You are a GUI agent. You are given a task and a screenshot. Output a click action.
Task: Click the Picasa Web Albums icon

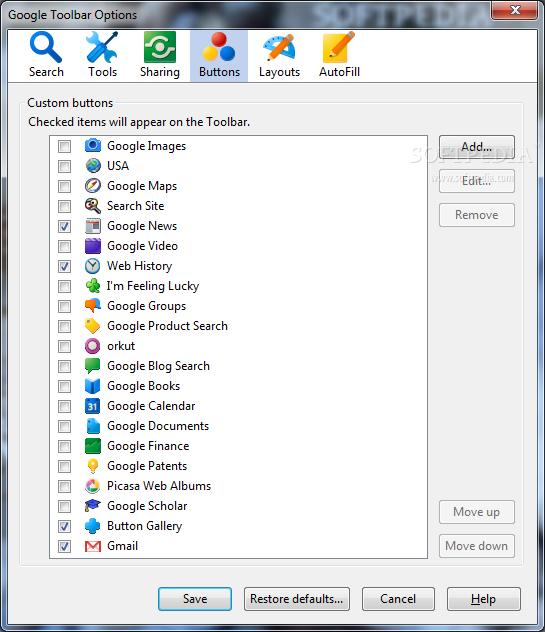click(93, 486)
